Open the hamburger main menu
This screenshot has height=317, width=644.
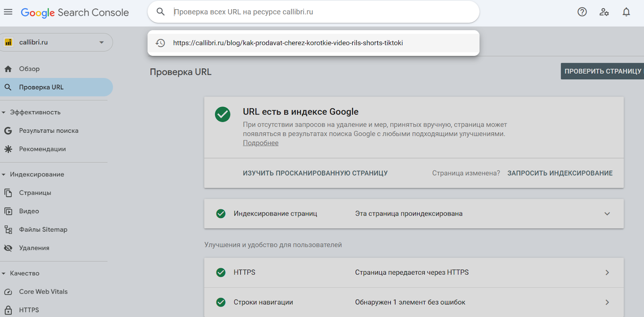[x=8, y=12]
